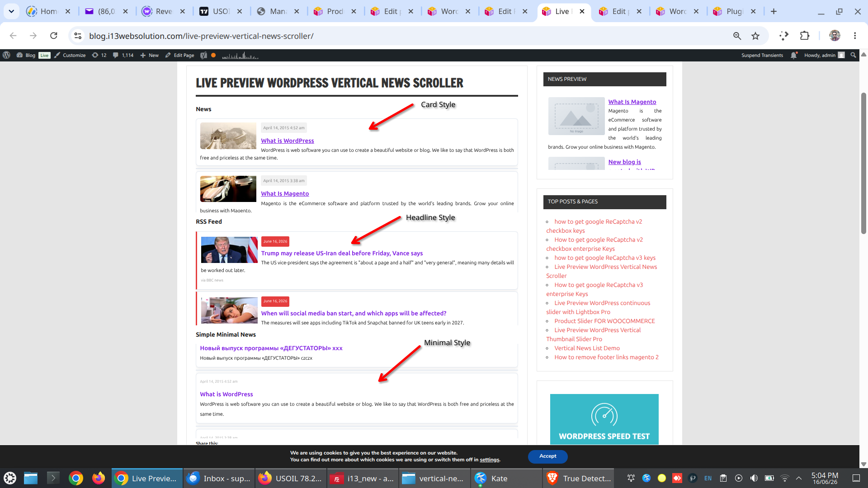Open Vertical News List Demo link
The image size is (868, 488).
(x=587, y=348)
